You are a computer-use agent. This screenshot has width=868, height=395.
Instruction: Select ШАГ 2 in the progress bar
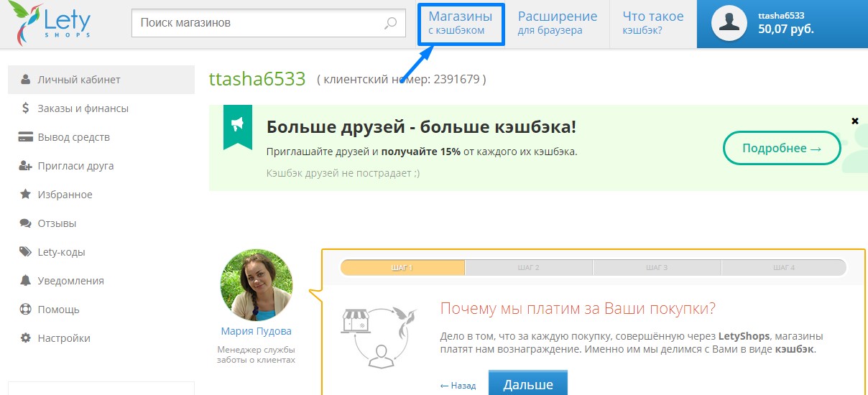528,268
